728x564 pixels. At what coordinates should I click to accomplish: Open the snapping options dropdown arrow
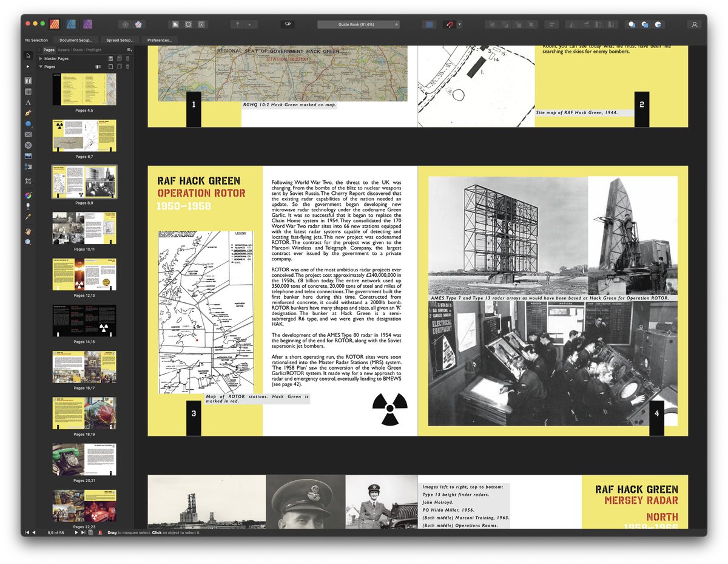tap(459, 24)
